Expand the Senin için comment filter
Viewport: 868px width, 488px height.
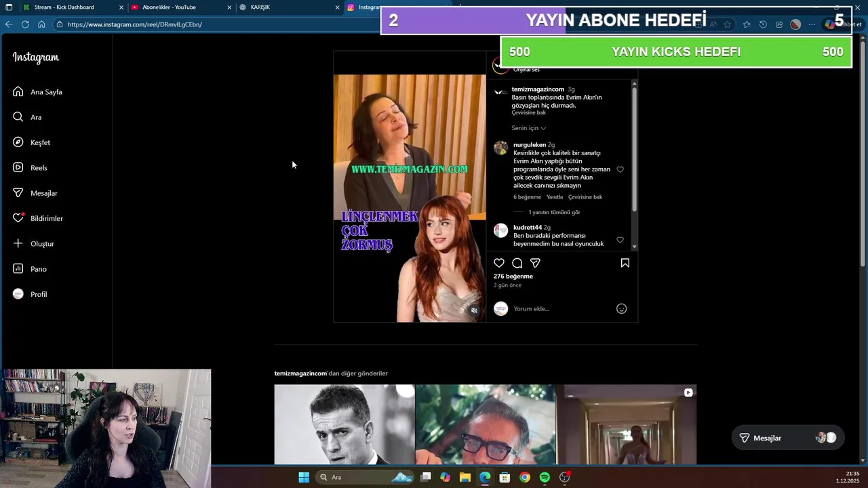point(529,128)
